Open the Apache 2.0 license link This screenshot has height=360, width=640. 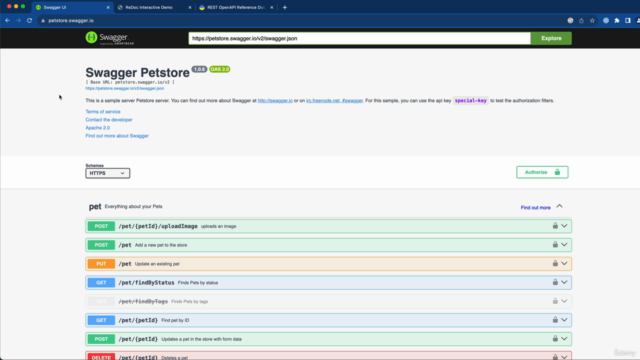[x=98, y=128]
